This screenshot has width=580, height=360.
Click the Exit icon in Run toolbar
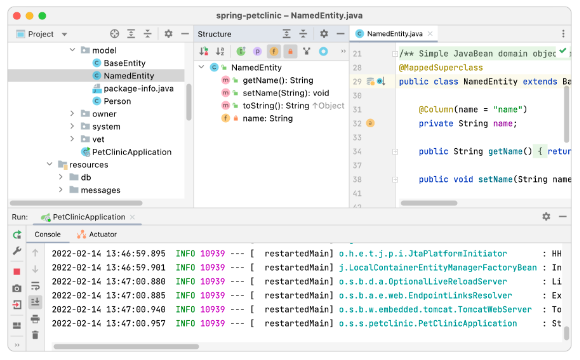click(x=17, y=305)
